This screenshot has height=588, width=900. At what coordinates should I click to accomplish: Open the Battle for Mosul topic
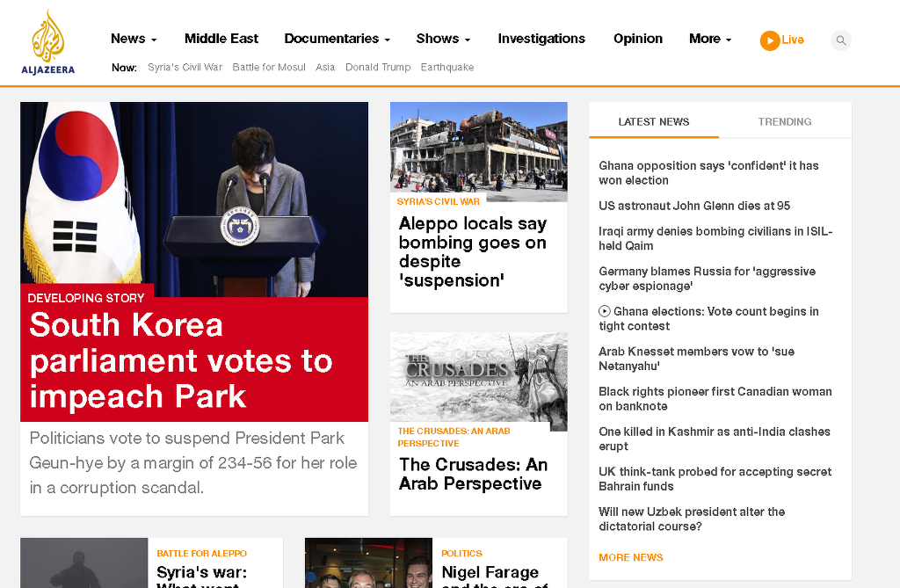[269, 67]
